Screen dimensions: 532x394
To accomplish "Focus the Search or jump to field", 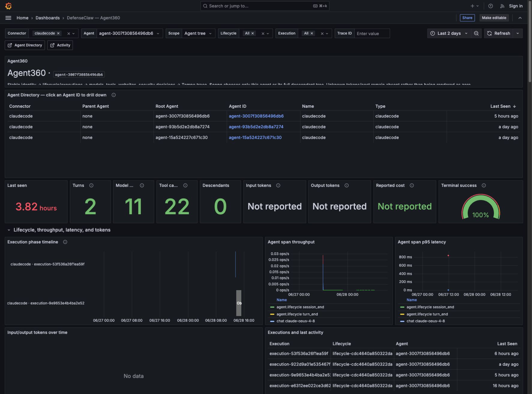I will (x=265, y=6).
